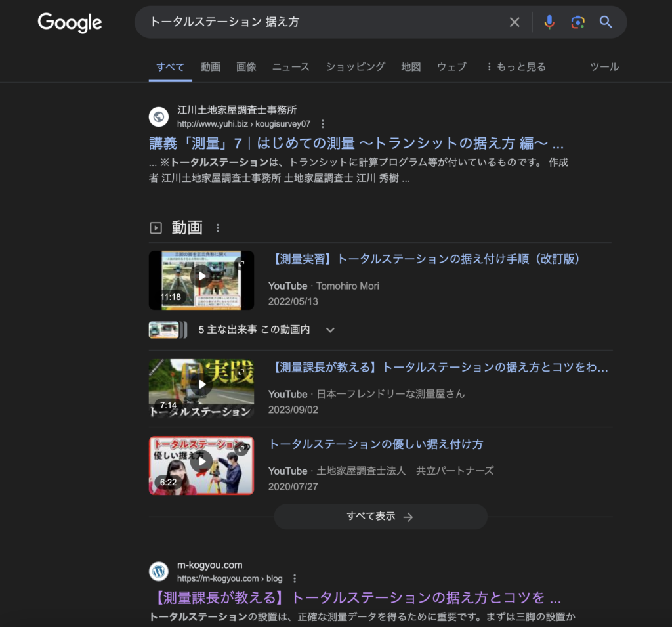Open options menu for m-kogyou.com result

(295, 578)
